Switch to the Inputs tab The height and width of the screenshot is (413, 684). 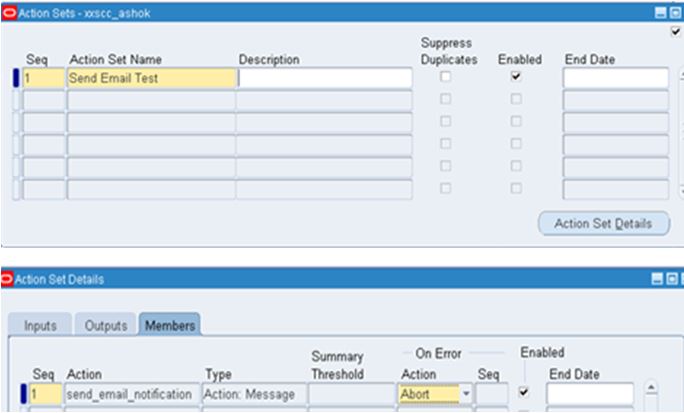pyautogui.click(x=40, y=325)
